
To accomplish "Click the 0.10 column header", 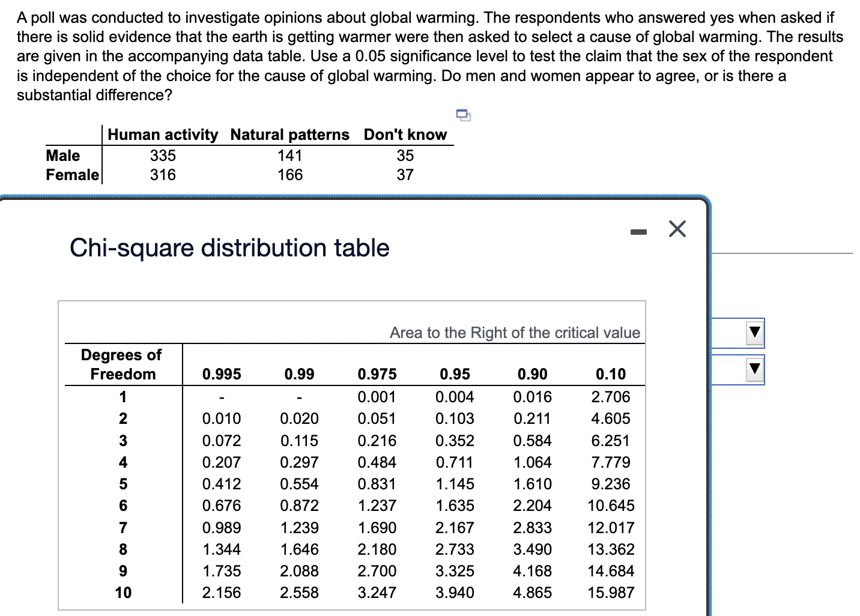I will 611,374.
